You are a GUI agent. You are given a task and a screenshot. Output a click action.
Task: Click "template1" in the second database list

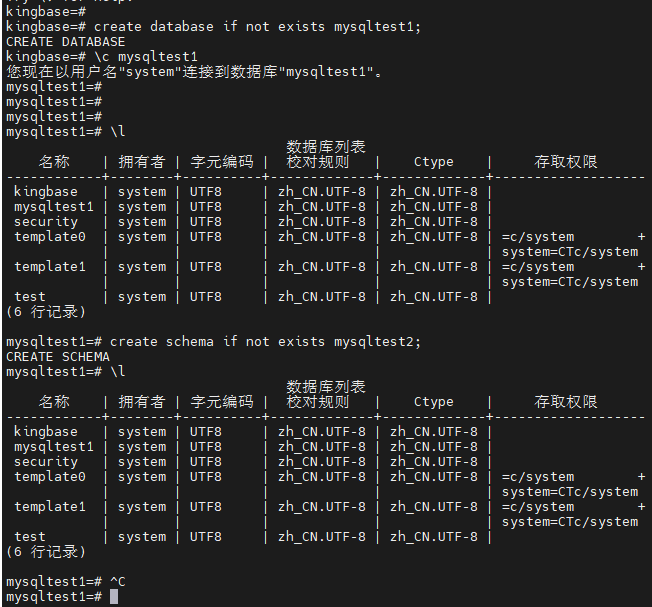50,507
